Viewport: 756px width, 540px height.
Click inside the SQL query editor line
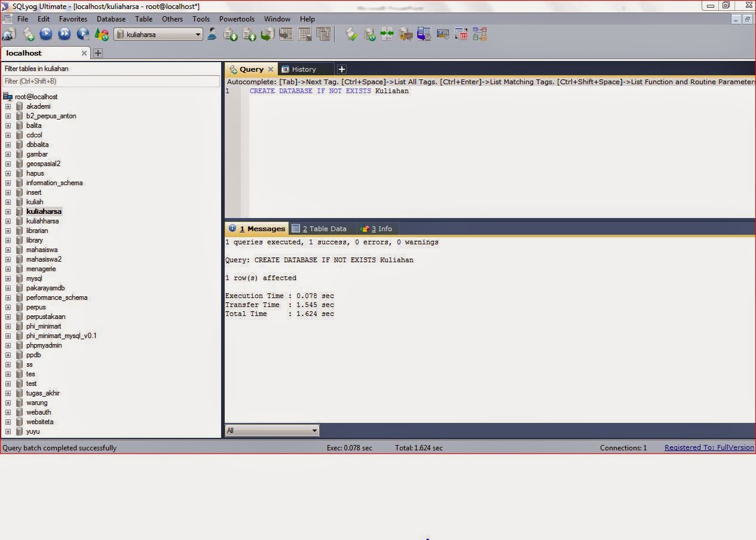329,91
